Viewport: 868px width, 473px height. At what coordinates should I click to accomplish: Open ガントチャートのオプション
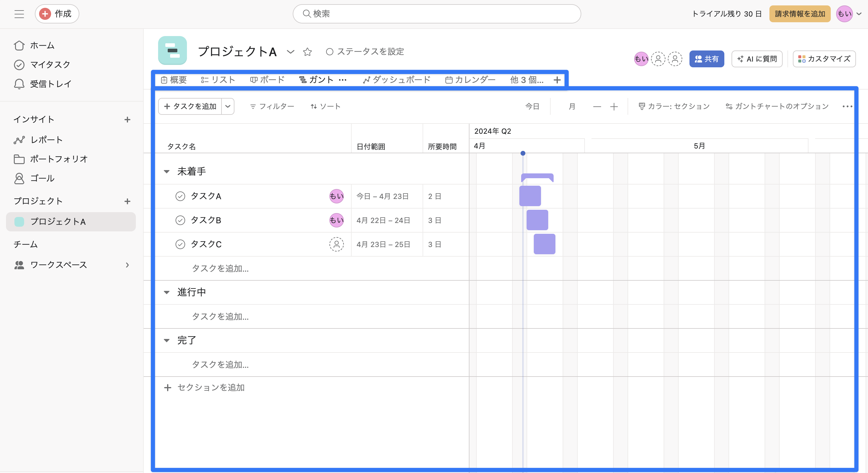777,106
